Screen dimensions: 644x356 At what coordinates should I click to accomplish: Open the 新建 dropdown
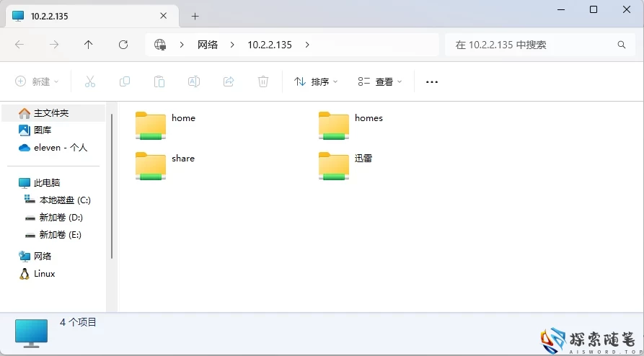(x=37, y=81)
